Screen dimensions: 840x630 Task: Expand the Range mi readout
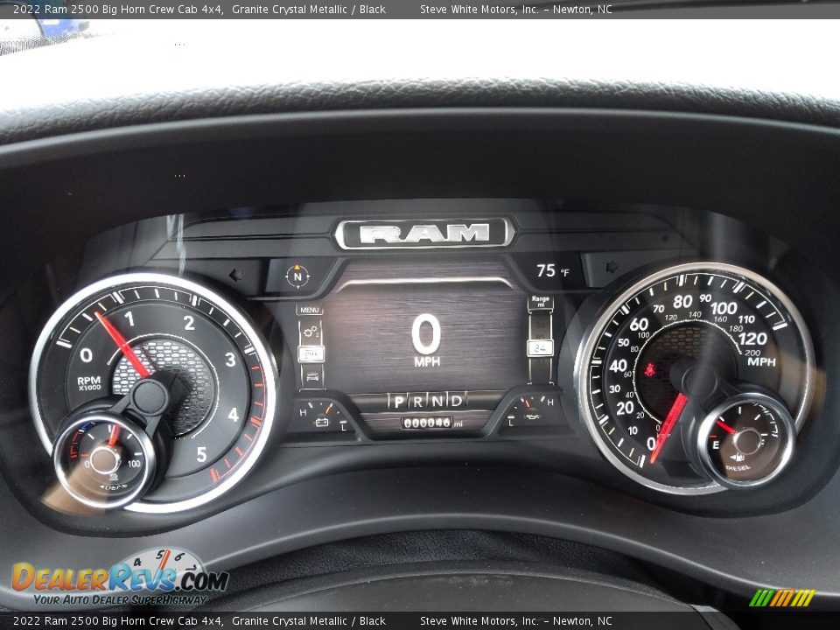(539, 302)
